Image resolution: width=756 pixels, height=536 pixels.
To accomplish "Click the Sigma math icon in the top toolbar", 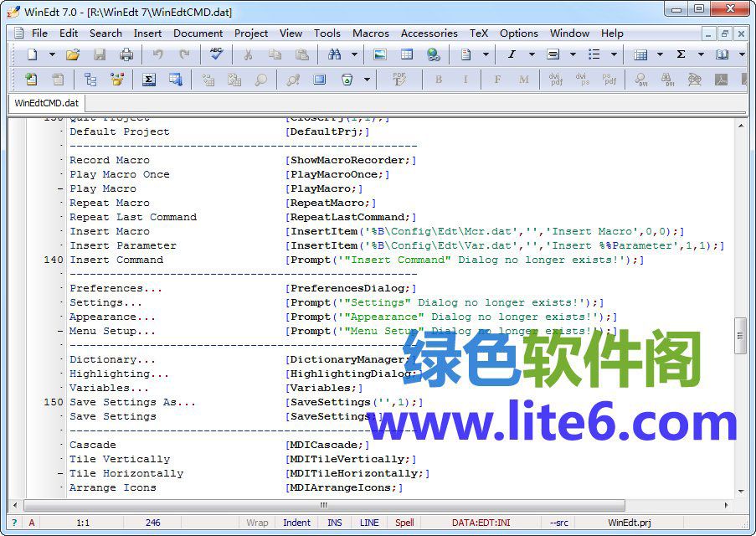I will 681,54.
